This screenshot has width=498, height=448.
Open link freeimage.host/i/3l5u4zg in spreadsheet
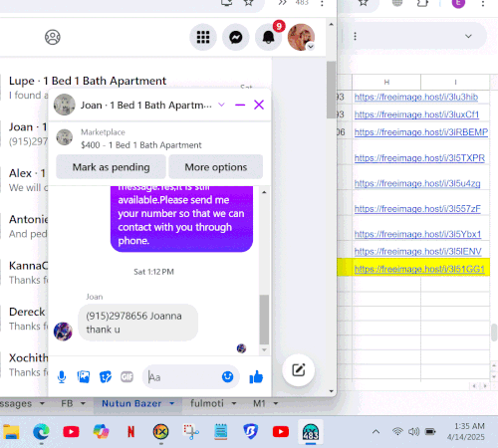click(417, 183)
